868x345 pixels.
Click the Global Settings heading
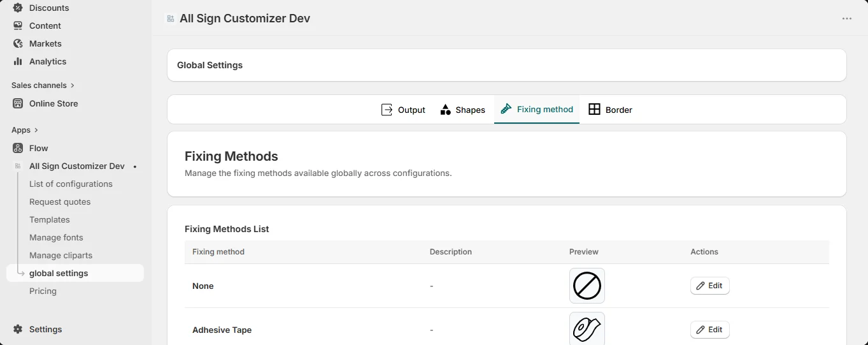point(210,65)
